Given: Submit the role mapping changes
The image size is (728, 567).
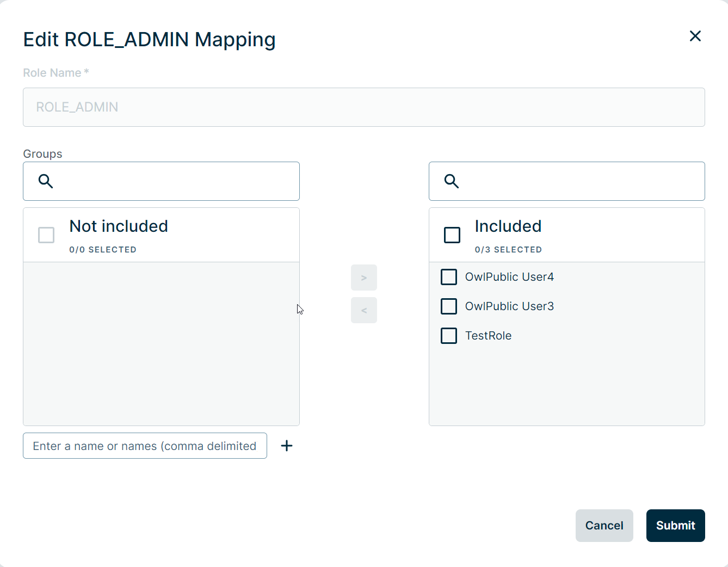Looking at the screenshot, I should [675, 526].
